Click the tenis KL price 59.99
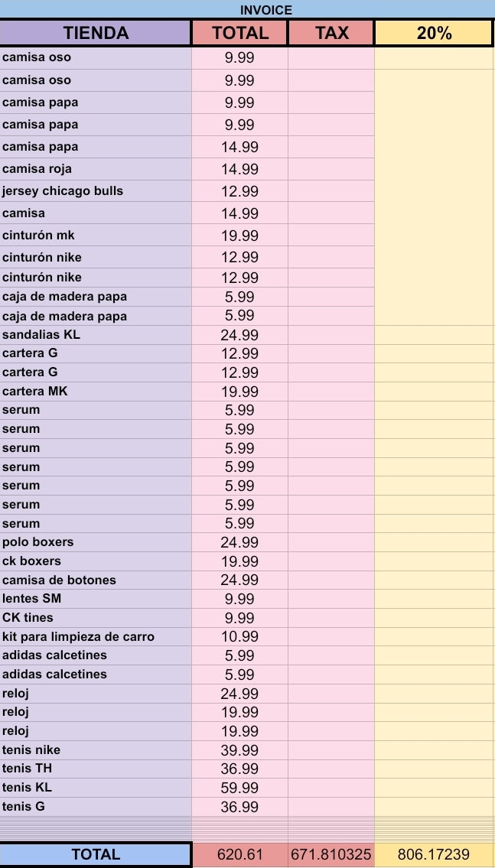This screenshot has width=495, height=868. pyautogui.click(x=241, y=788)
